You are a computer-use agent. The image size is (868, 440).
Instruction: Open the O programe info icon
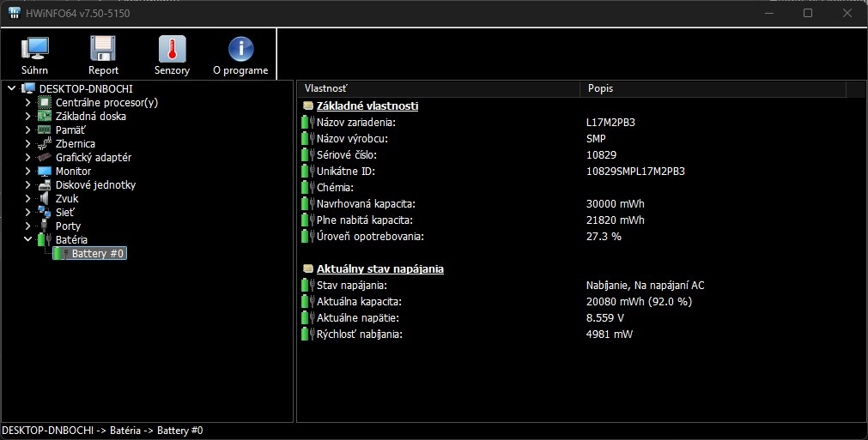click(240, 49)
